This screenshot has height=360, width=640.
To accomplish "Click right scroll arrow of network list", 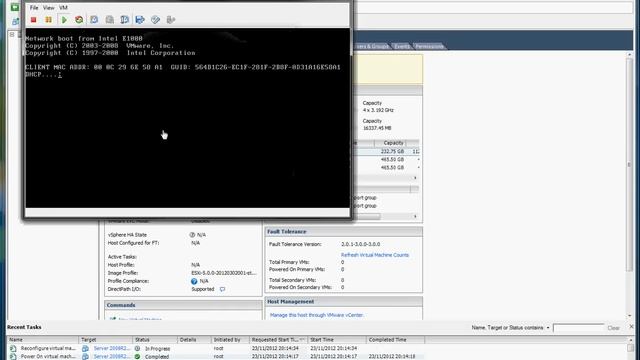I will coord(415,216).
